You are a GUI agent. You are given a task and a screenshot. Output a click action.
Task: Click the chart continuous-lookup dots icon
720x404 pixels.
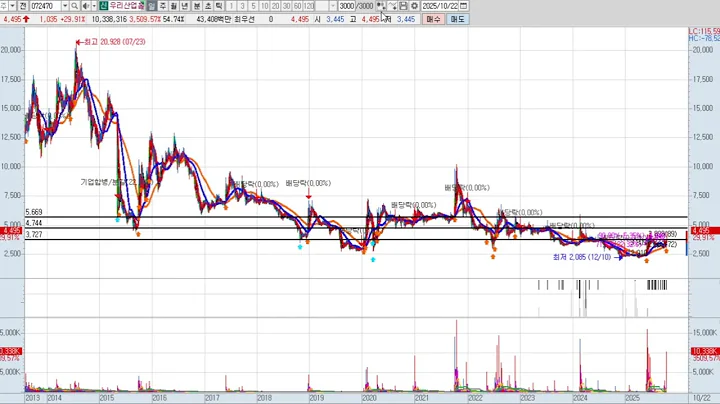381,6
